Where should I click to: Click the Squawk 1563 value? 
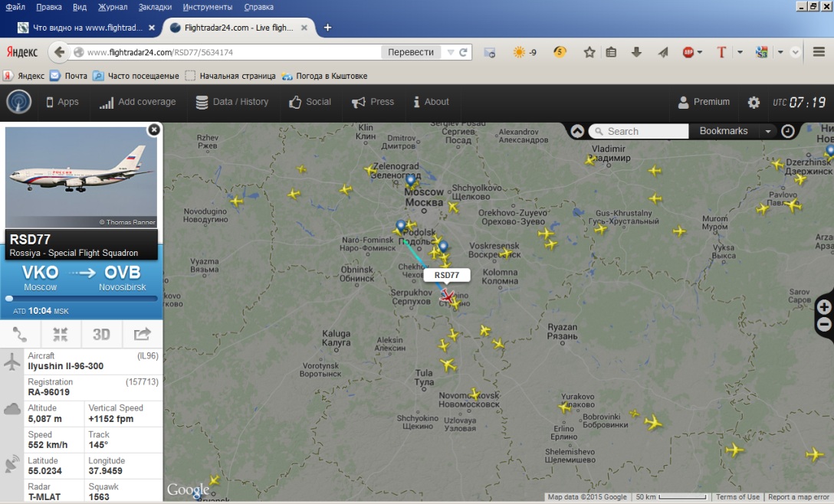(99, 497)
